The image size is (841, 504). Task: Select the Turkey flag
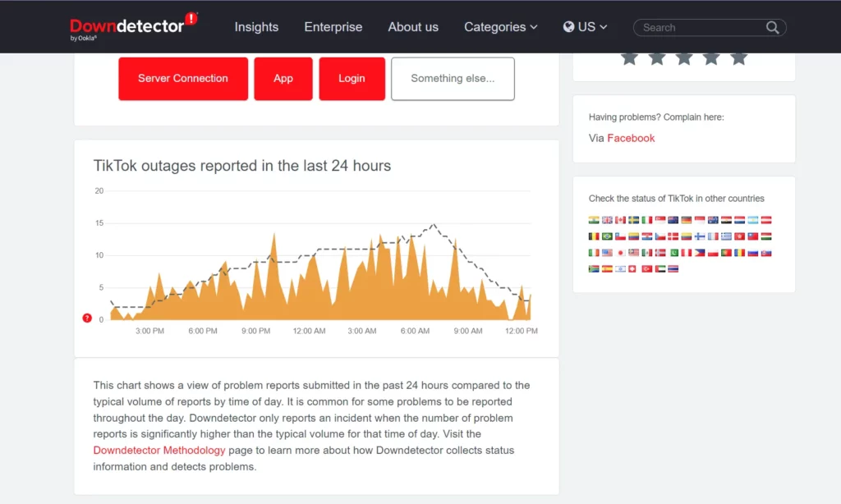[x=647, y=268]
